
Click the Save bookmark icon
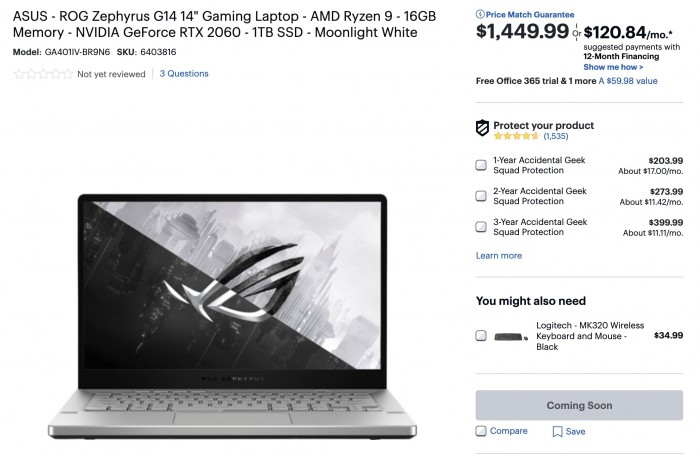click(x=558, y=432)
